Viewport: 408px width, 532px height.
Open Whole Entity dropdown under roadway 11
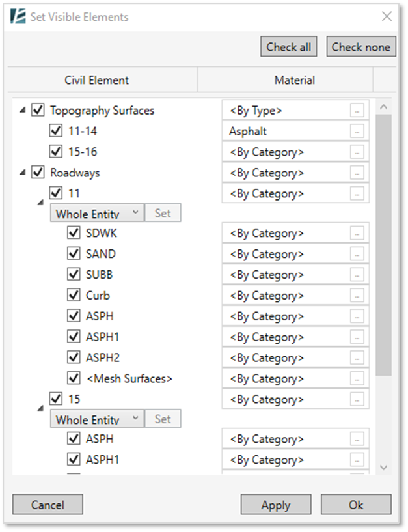97,213
